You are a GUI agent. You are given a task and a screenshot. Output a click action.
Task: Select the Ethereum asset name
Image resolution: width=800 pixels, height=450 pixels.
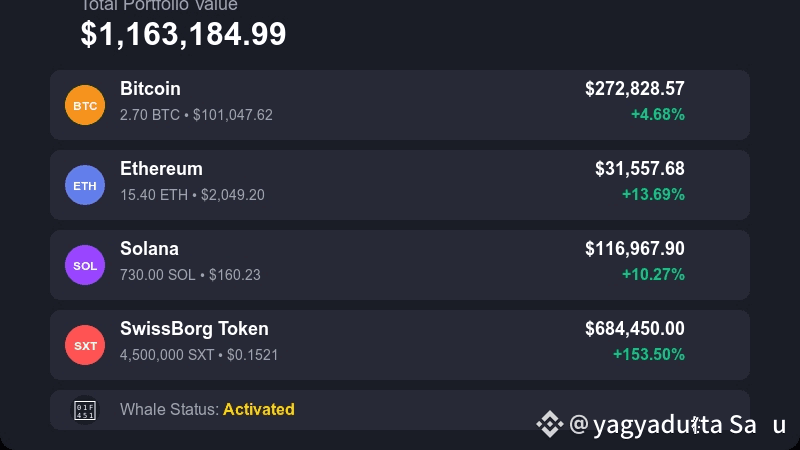pyautogui.click(x=161, y=169)
